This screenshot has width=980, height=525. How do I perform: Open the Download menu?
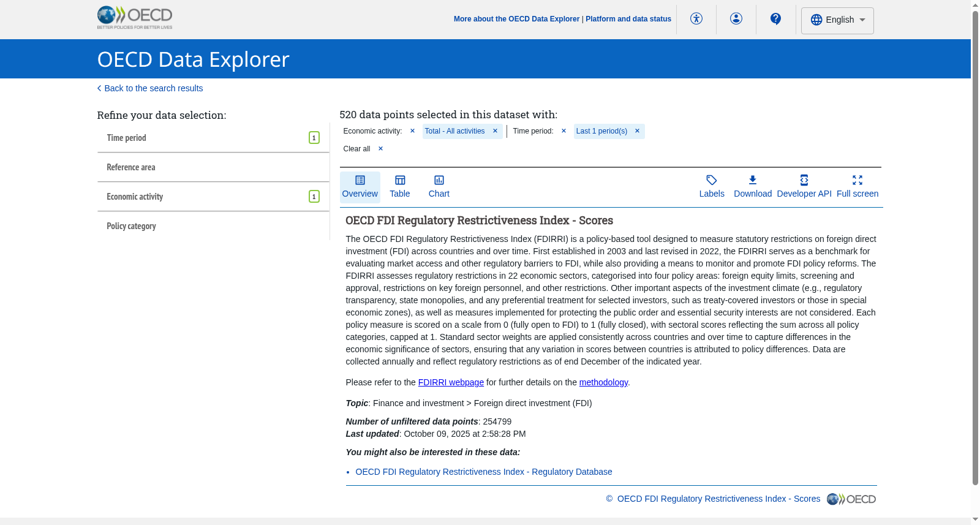coord(753,187)
